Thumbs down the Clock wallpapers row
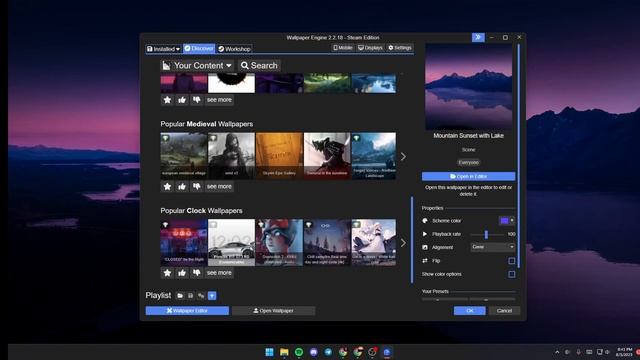 point(197,273)
